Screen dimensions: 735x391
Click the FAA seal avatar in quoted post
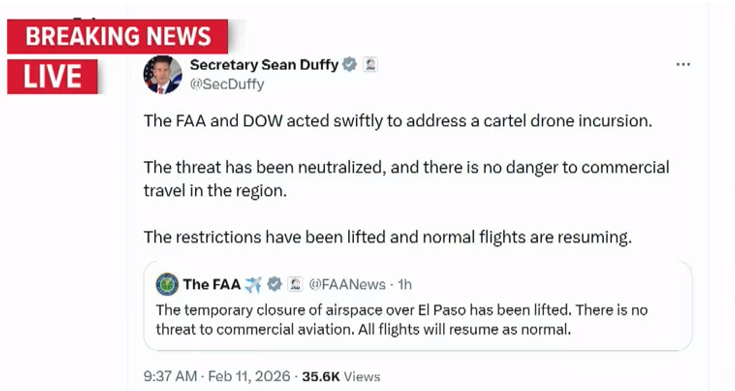167,284
